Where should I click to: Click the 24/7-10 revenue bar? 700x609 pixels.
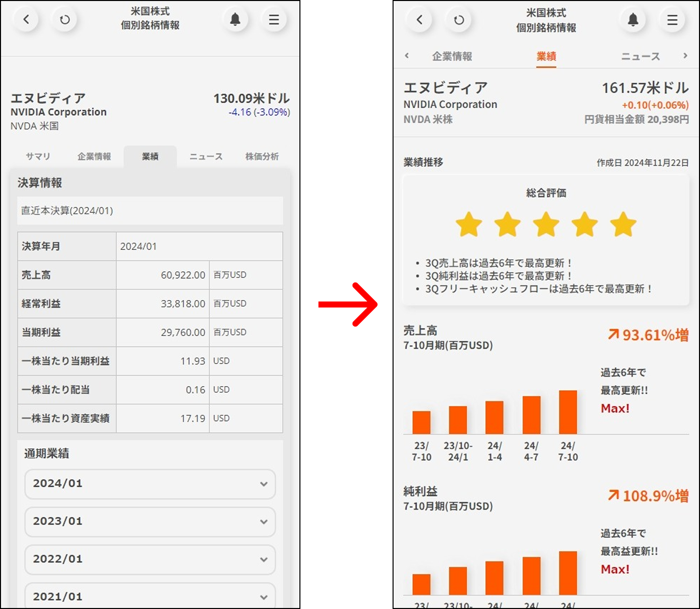click(x=568, y=412)
